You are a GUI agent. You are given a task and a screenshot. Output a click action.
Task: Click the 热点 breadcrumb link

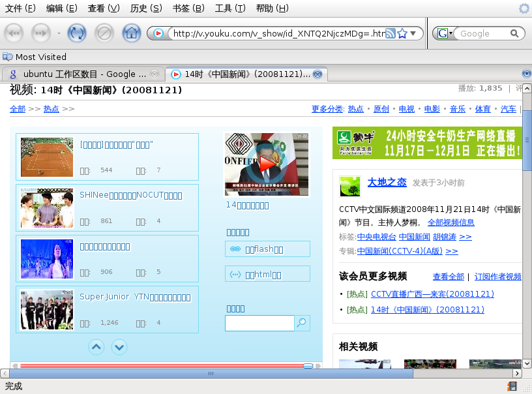click(x=52, y=109)
